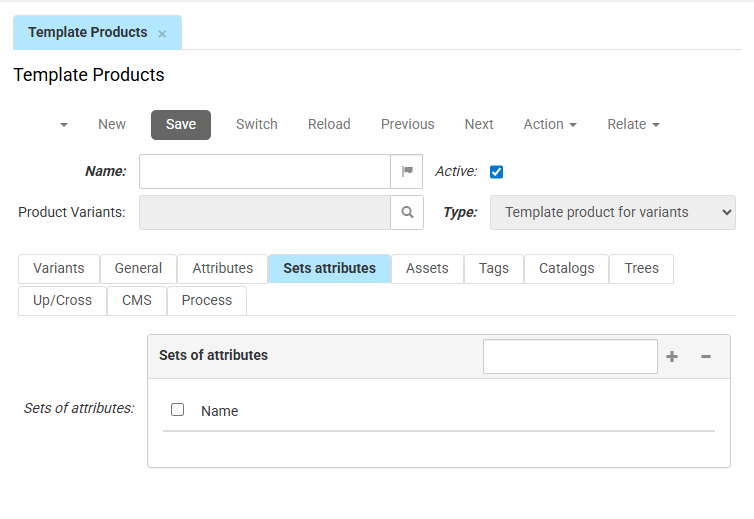
Task: Click the Product Variants search magnifier icon
Action: click(x=407, y=213)
